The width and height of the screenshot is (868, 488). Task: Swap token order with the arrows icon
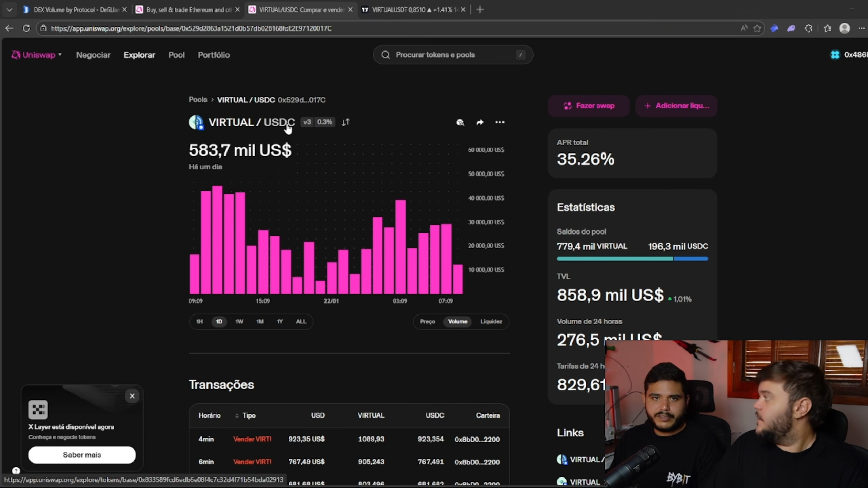(x=346, y=122)
